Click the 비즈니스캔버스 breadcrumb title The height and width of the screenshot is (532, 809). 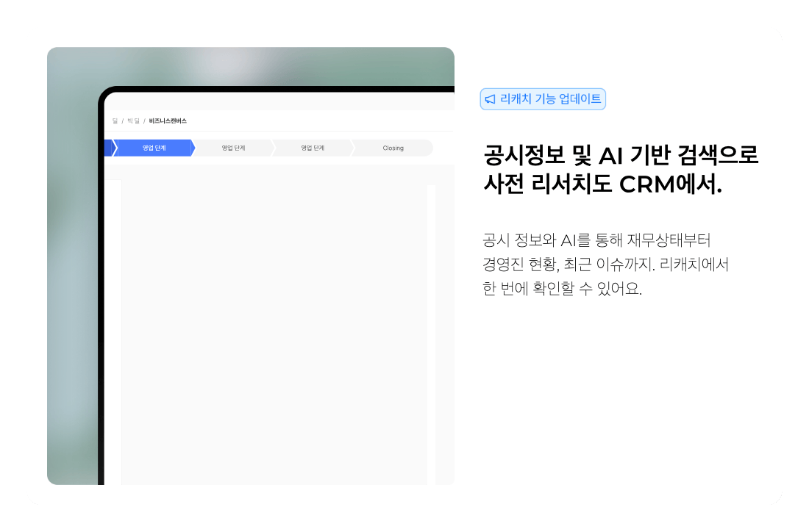click(x=168, y=121)
